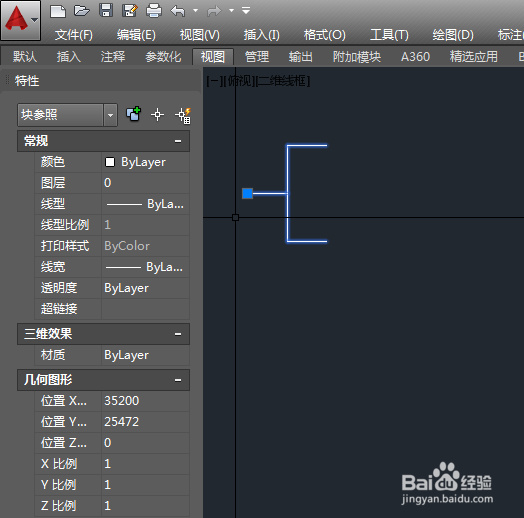Click the 线型 ByLayer value field
This screenshot has height=518, width=524.
145,204
